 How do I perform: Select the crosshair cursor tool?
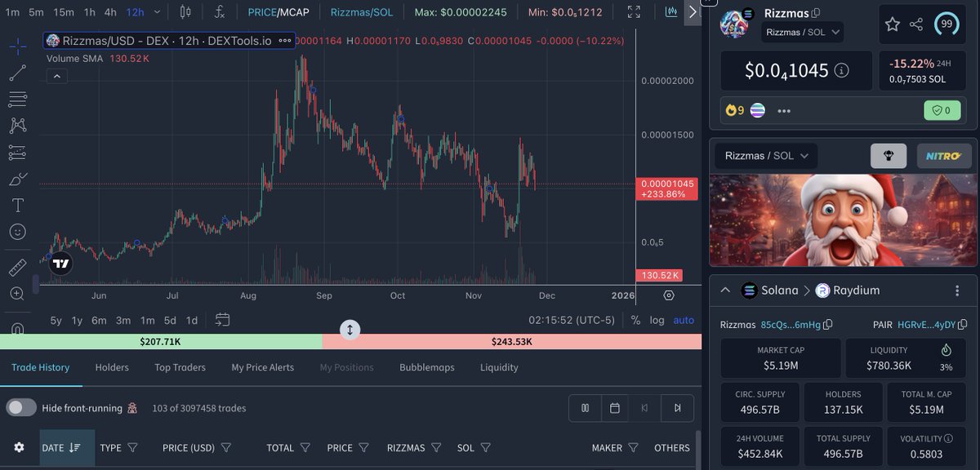pos(17,47)
